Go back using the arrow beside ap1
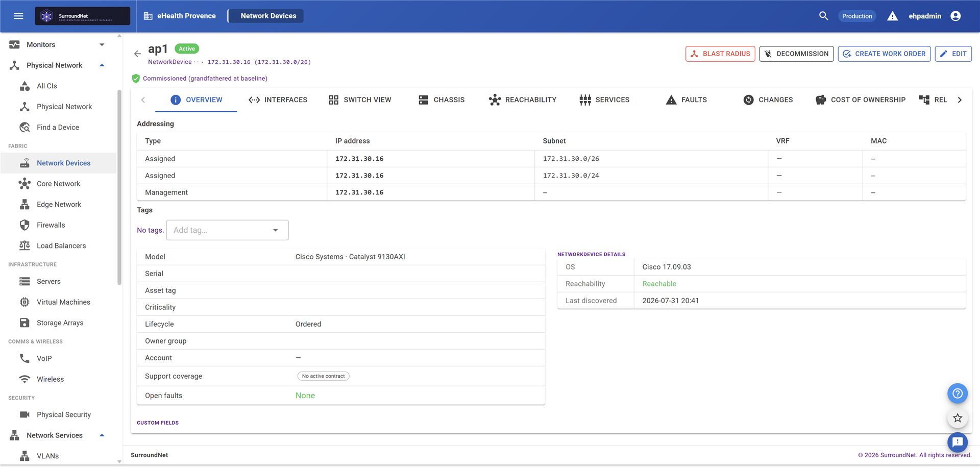The width and height of the screenshot is (980, 467). click(x=137, y=54)
